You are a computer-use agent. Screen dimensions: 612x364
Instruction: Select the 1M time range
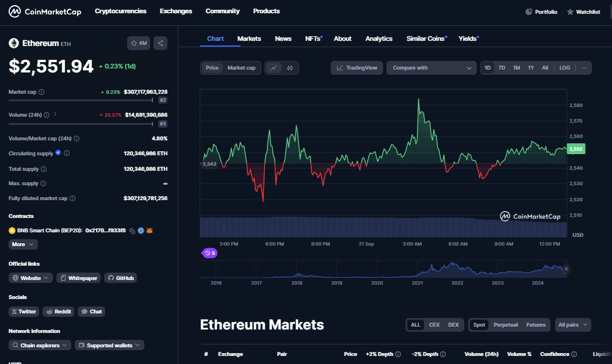pyautogui.click(x=517, y=68)
